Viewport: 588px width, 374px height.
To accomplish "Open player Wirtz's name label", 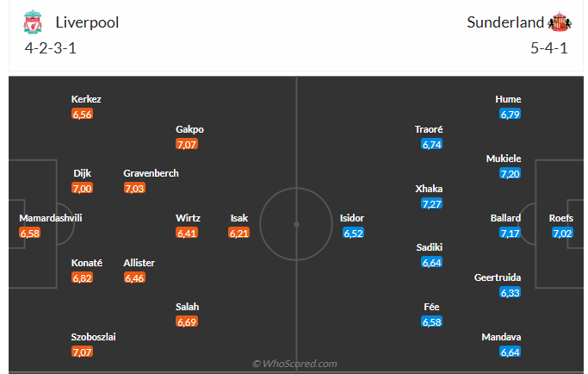I will [x=189, y=218].
